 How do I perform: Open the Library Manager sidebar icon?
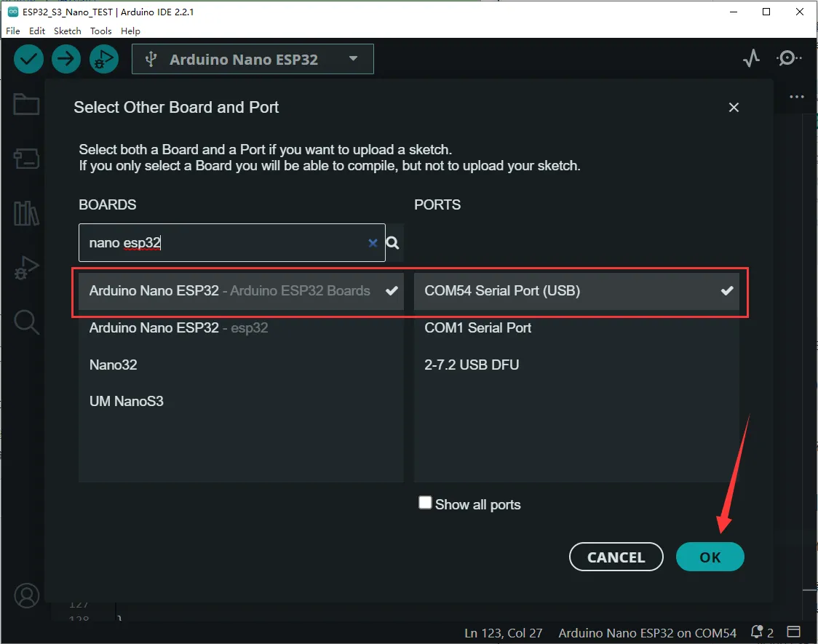tap(26, 212)
